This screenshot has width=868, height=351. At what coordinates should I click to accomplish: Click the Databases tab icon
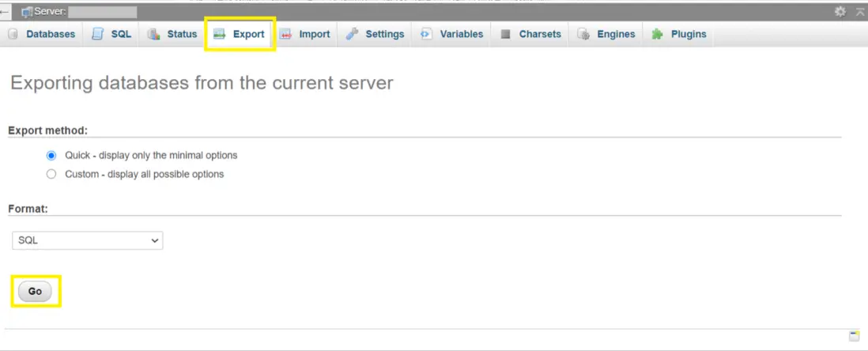point(13,34)
